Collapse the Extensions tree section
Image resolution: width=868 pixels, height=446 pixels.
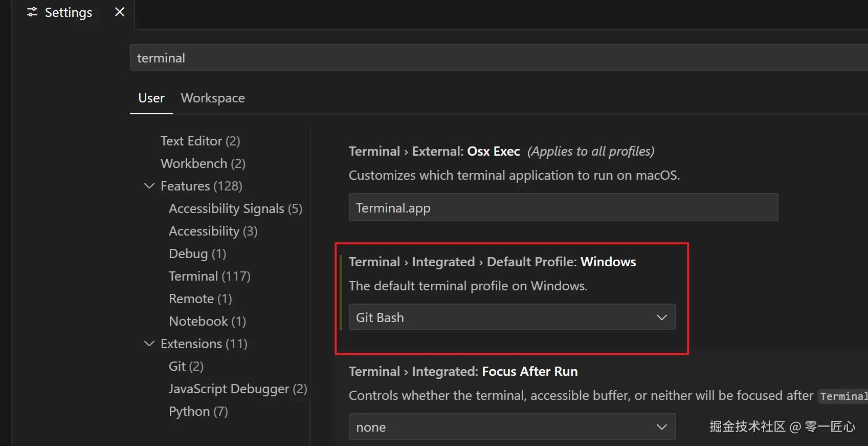click(149, 344)
